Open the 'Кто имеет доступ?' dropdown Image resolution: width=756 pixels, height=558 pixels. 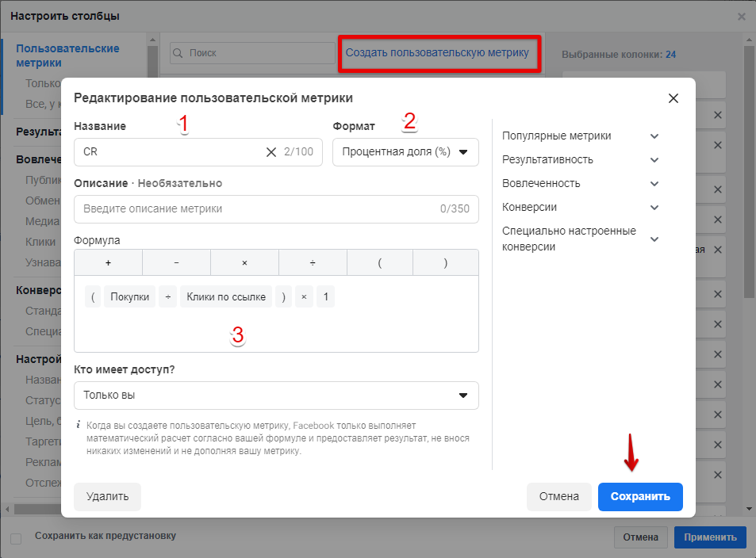[x=276, y=395]
